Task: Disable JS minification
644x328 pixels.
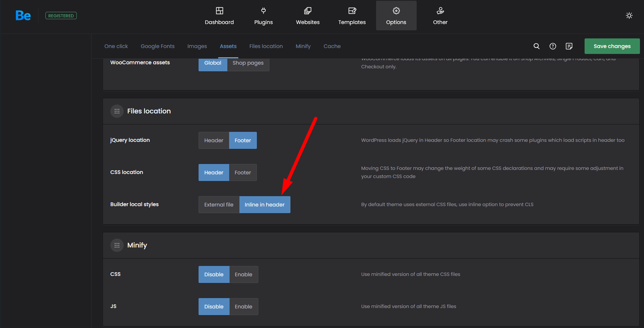Action: pyautogui.click(x=214, y=307)
